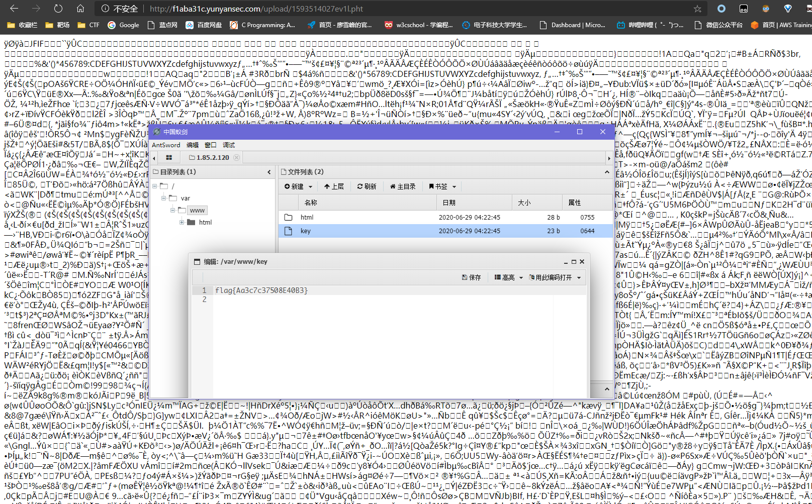
Task: Click the 0644 attribute value
Action: tap(587, 231)
